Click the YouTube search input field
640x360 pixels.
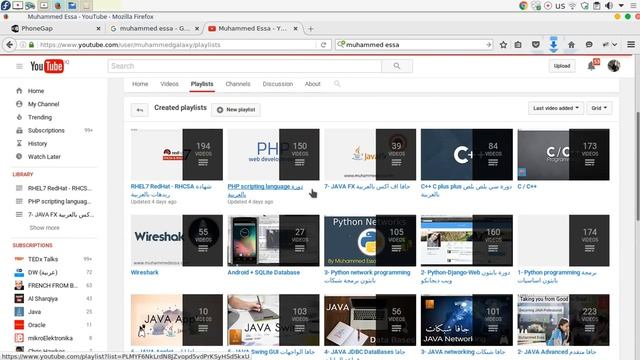(244, 66)
